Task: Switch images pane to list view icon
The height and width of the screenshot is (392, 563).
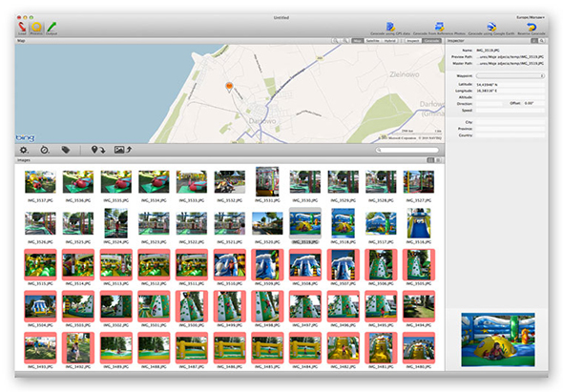Action: point(438,160)
